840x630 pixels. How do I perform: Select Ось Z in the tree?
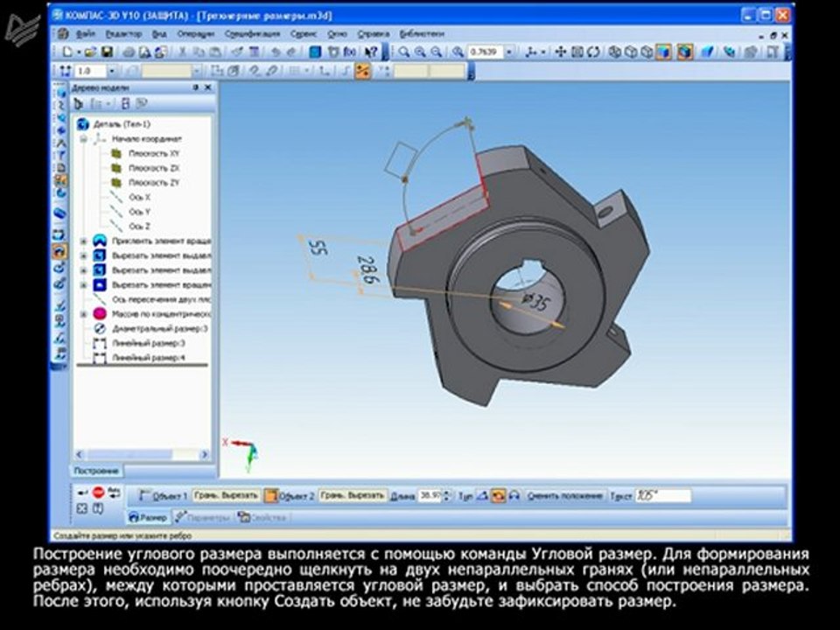pyautogui.click(x=139, y=226)
